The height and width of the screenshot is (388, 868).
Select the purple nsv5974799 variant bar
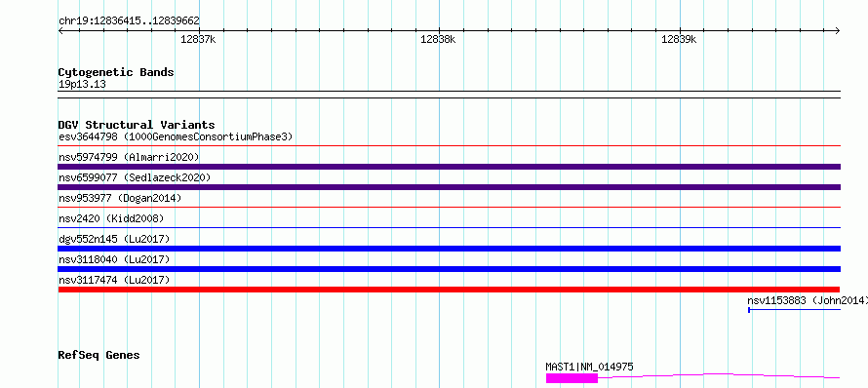(x=450, y=167)
